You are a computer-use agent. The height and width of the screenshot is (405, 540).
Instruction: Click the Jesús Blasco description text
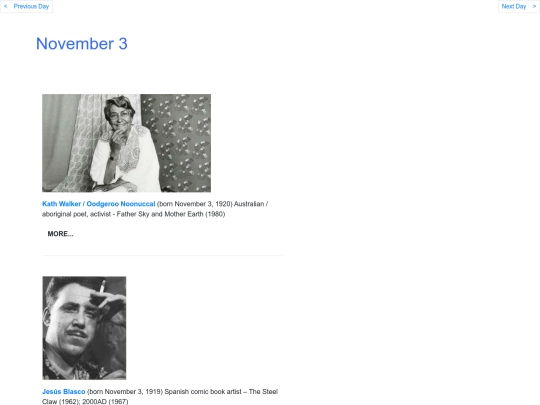click(x=160, y=396)
